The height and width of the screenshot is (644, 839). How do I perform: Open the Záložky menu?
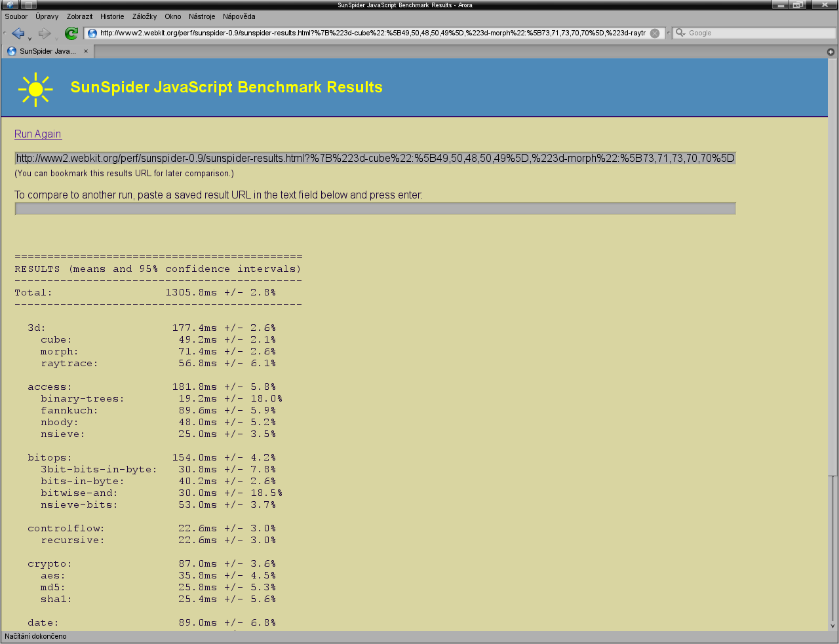pos(145,16)
